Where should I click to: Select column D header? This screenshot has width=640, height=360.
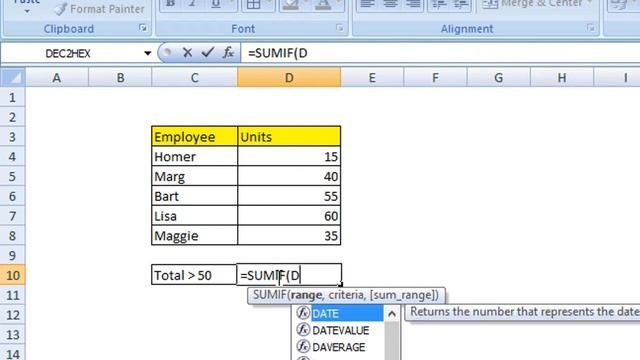point(289,78)
